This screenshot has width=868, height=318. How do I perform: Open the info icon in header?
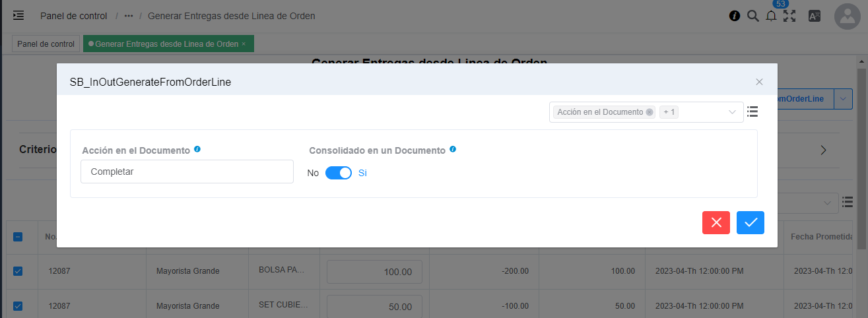click(x=734, y=16)
